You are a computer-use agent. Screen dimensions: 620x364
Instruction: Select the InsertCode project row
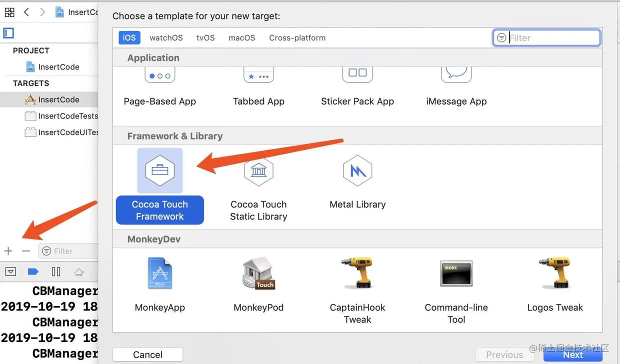[49, 67]
